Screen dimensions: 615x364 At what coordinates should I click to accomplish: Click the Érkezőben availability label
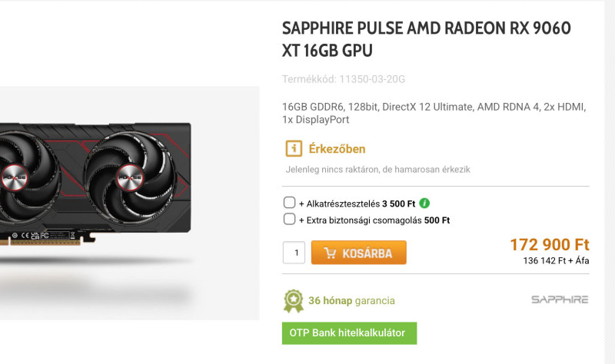click(x=337, y=149)
